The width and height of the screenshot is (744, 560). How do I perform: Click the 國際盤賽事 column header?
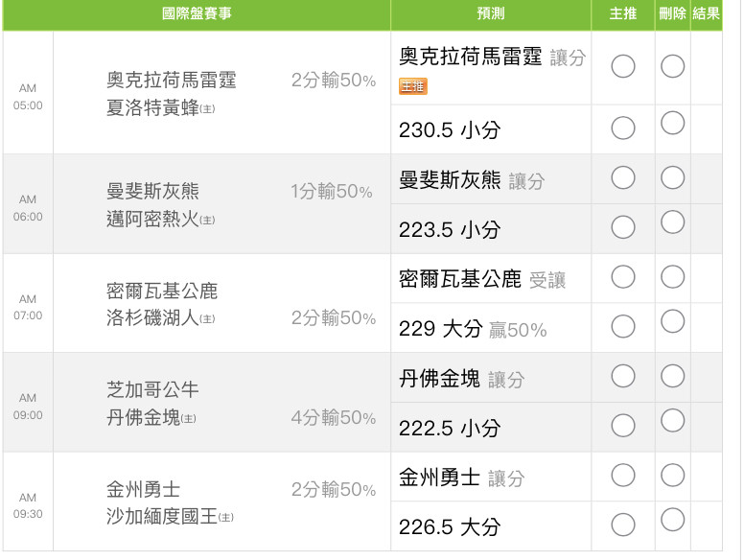(x=197, y=13)
